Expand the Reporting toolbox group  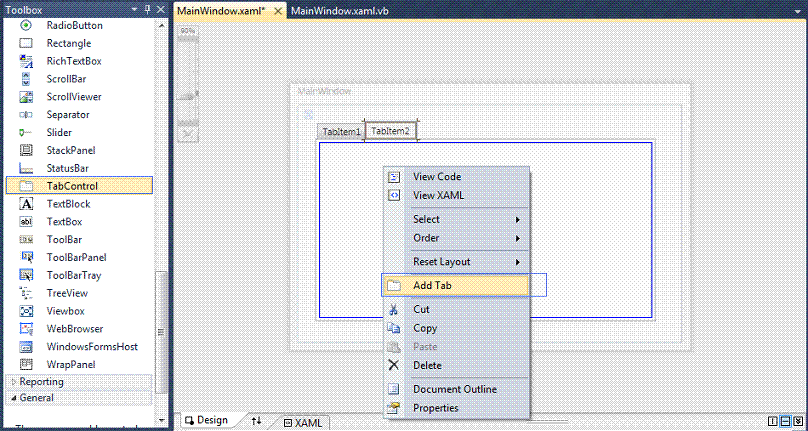tap(13, 382)
